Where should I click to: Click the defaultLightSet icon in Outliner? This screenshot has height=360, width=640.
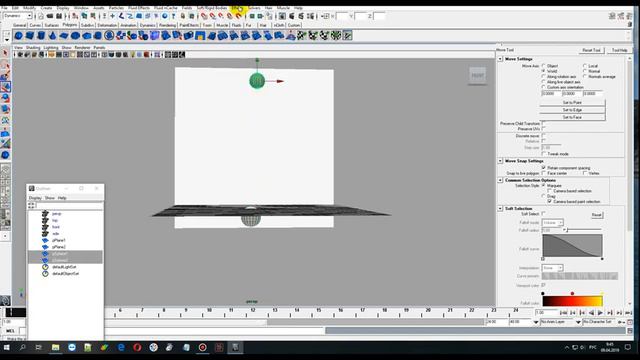pyautogui.click(x=45, y=267)
